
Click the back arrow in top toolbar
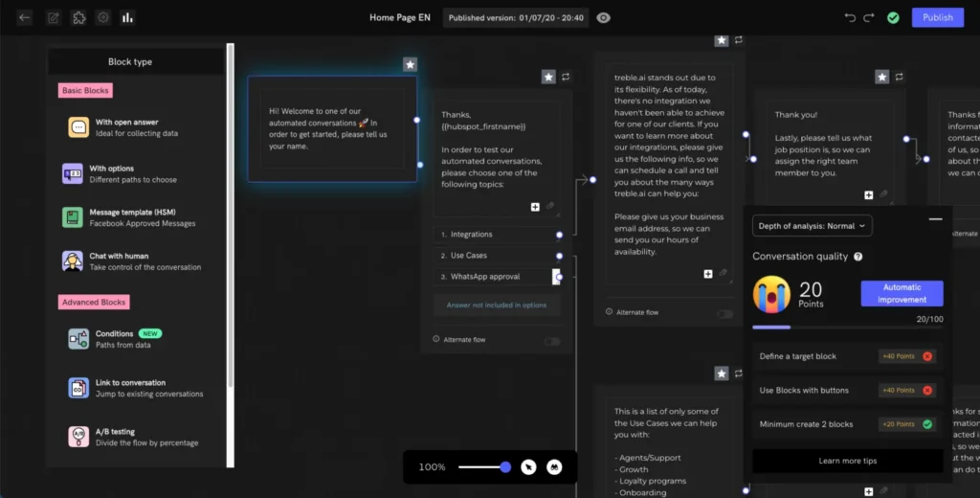coord(25,17)
